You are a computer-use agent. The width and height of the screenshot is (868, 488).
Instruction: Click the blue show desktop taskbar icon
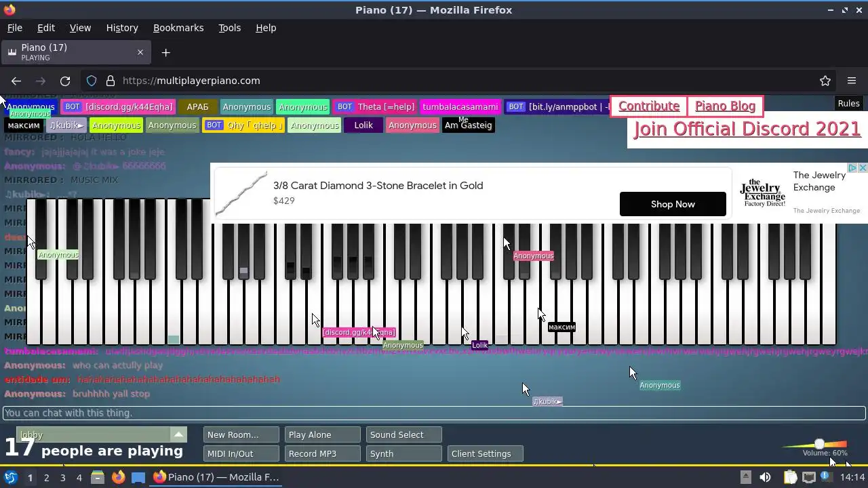tap(138, 477)
